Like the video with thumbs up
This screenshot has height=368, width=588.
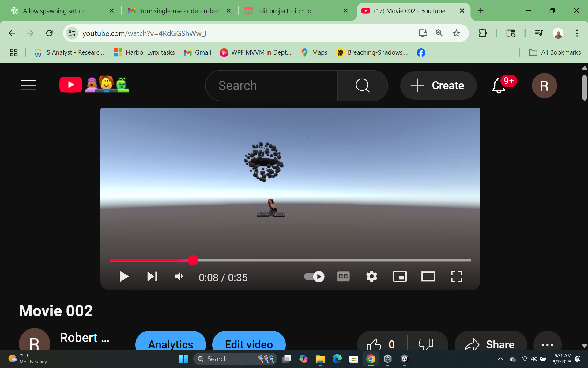click(374, 344)
